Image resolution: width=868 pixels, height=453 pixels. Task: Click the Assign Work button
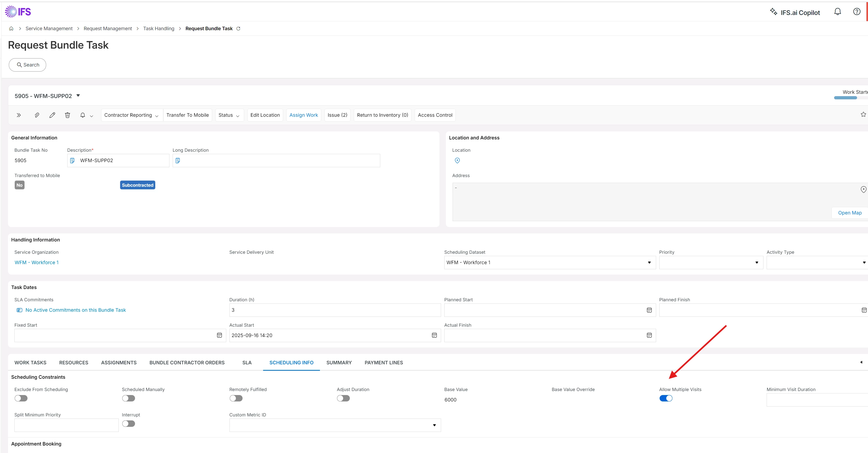pyautogui.click(x=304, y=115)
